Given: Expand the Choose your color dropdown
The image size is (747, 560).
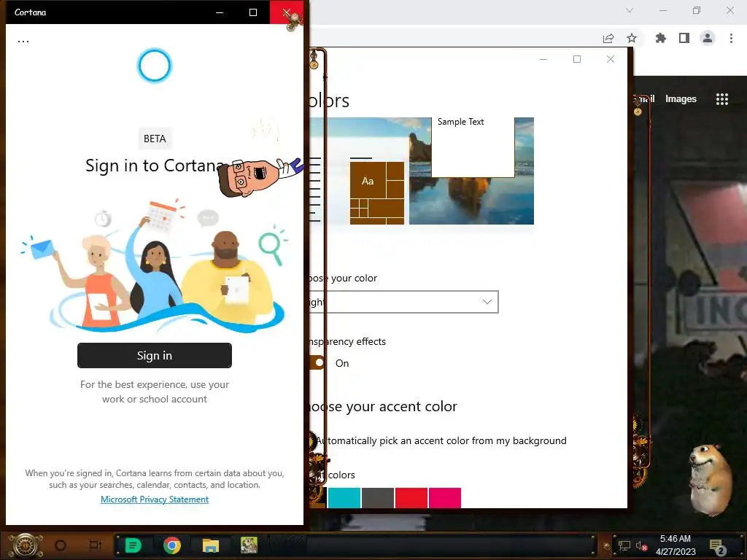Looking at the screenshot, I should coord(403,302).
